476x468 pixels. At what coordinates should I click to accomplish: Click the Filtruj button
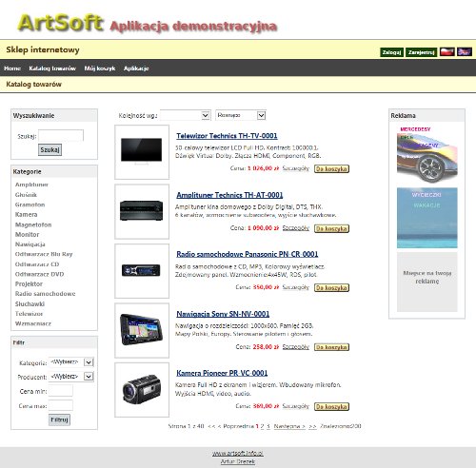[x=59, y=419]
